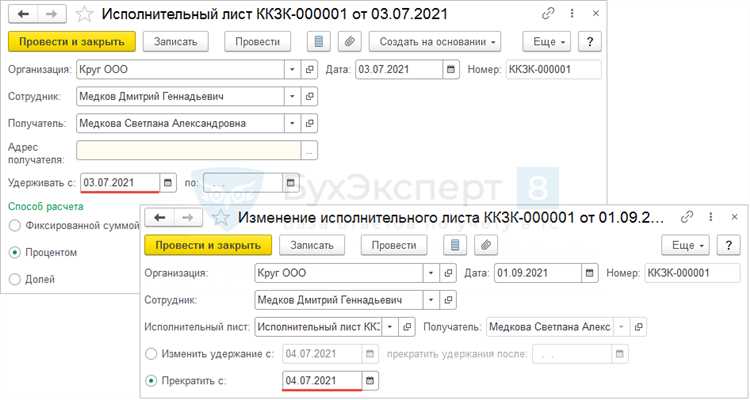This screenshot has width=750, height=400.
Task: Copy link icon in Изменение исполнительного листа title
Action: pyautogui.click(x=687, y=217)
